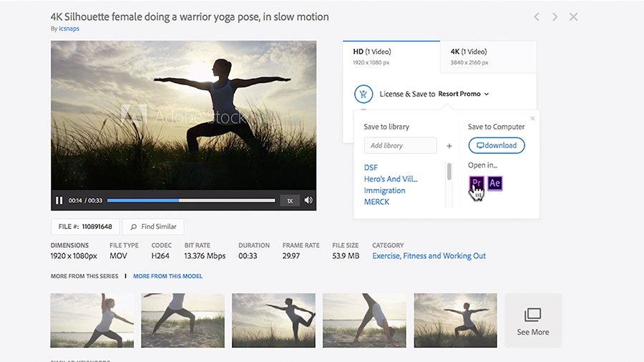Change the 1X playback speed
The image size is (644, 362).
[x=290, y=201]
